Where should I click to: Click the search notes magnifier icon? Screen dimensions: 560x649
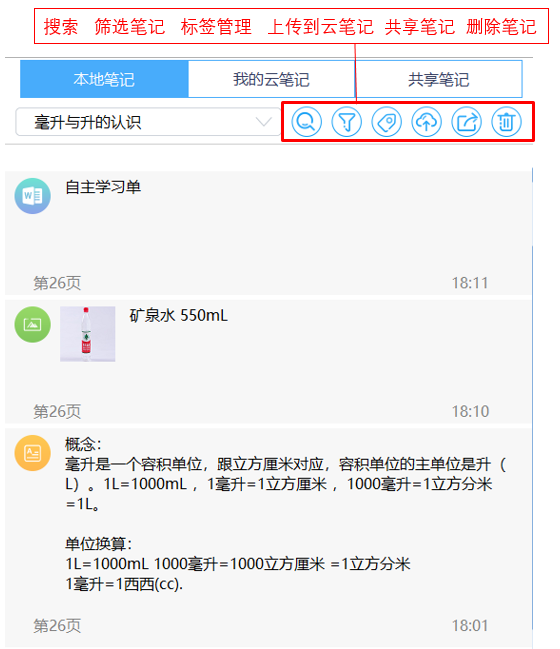306,122
